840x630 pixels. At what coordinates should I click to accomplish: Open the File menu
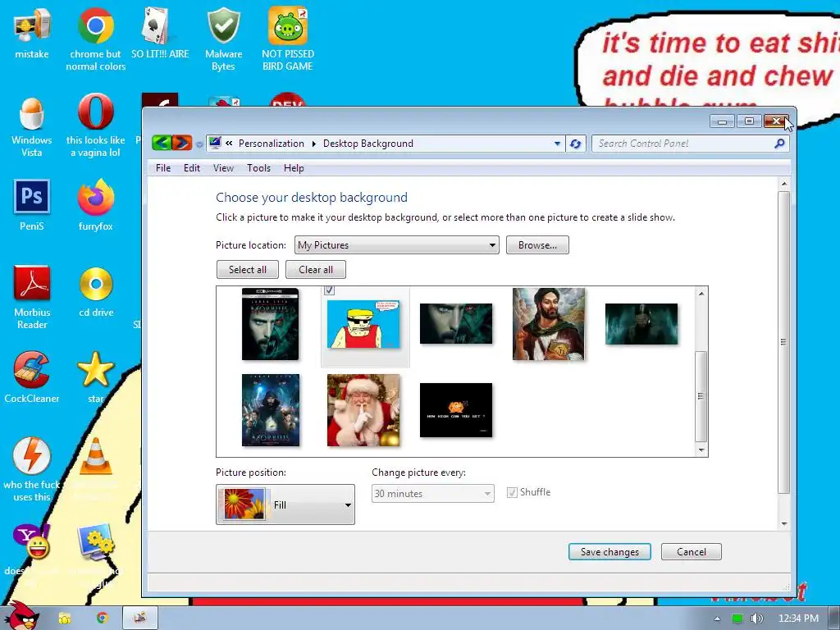click(x=163, y=167)
